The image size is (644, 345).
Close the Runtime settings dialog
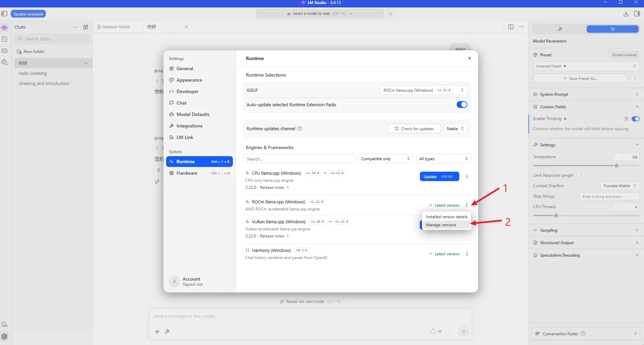(469, 58)
